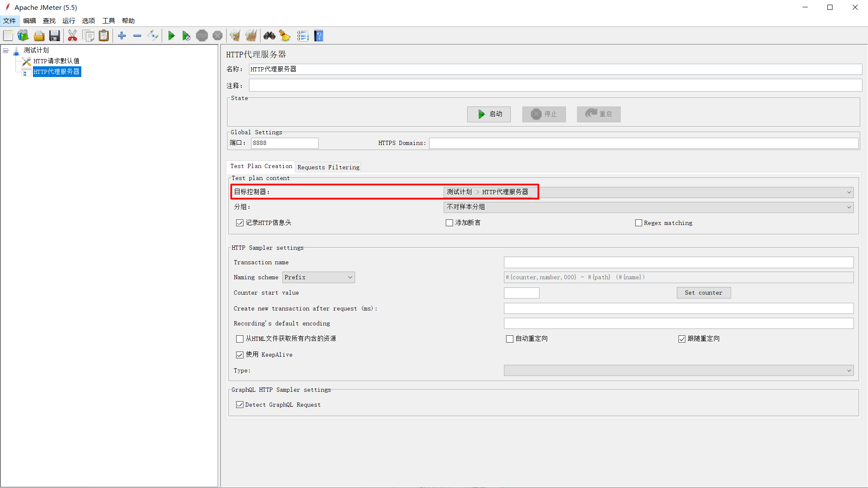Enable 从HTML文件获取所有内含的资源 checkbox
868x488 pixels.
[240, 339]
